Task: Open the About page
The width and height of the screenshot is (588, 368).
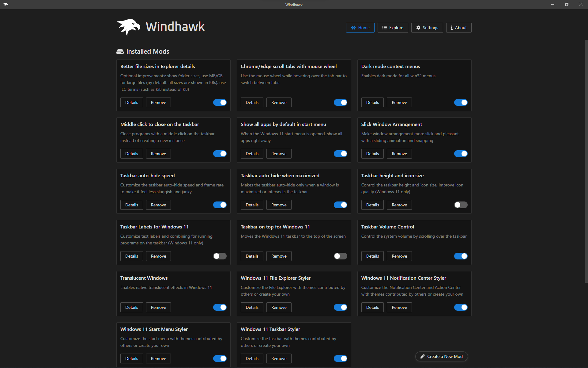Action: (458, 28)
